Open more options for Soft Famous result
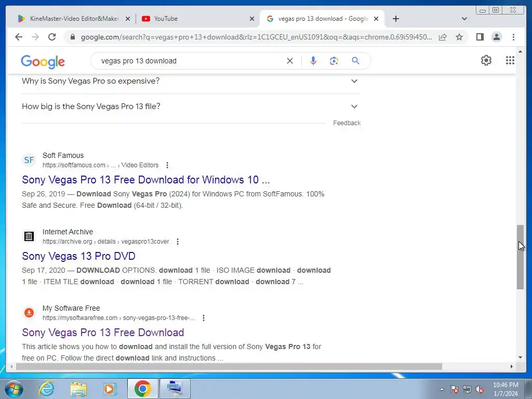The height and width of the screenshot is (399, 532). tap(167, 165)
